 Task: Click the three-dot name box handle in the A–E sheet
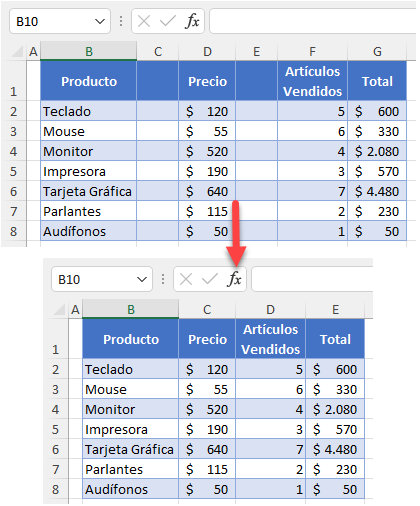click(163, 279)
